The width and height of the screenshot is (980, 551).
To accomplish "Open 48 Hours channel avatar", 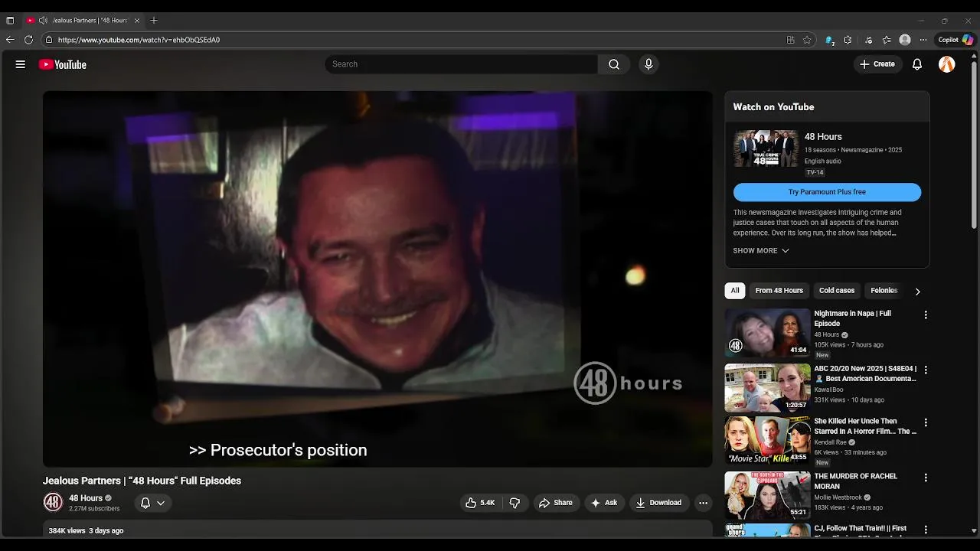I will point(53,502).
